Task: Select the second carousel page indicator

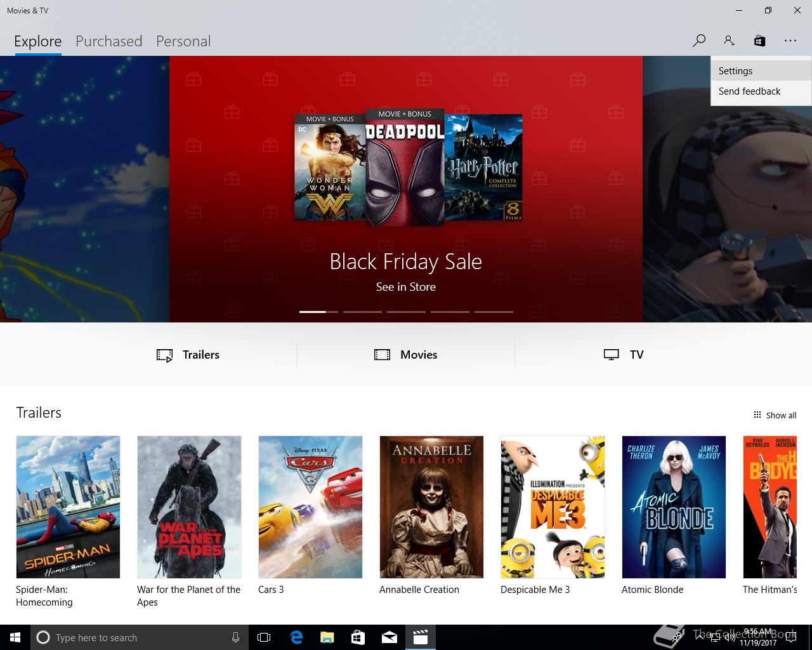Action: (x=362, y=312)
